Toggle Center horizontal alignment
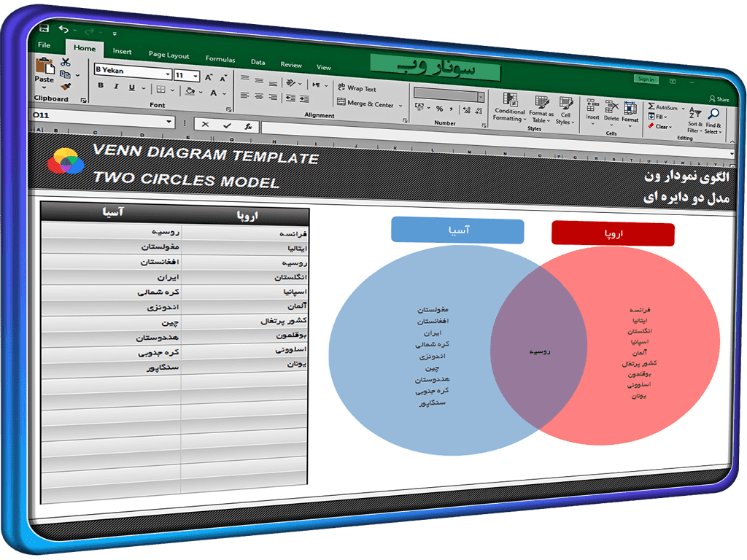Viewport: 747px width, 560px height. click(259, 96)
